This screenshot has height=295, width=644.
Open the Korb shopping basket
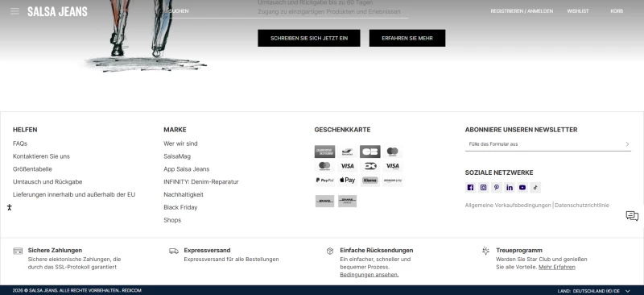(x=617, y=11)
